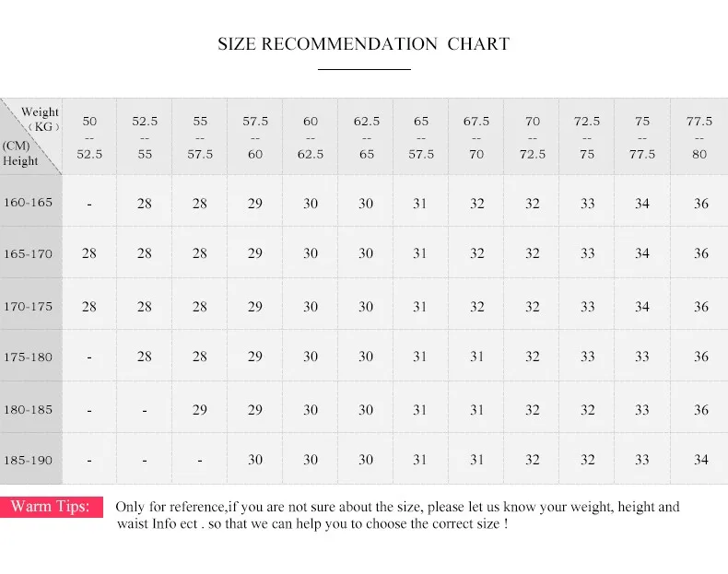
Task: Click the 50 -- 52.5 weight column header
Action: (89, 137)
